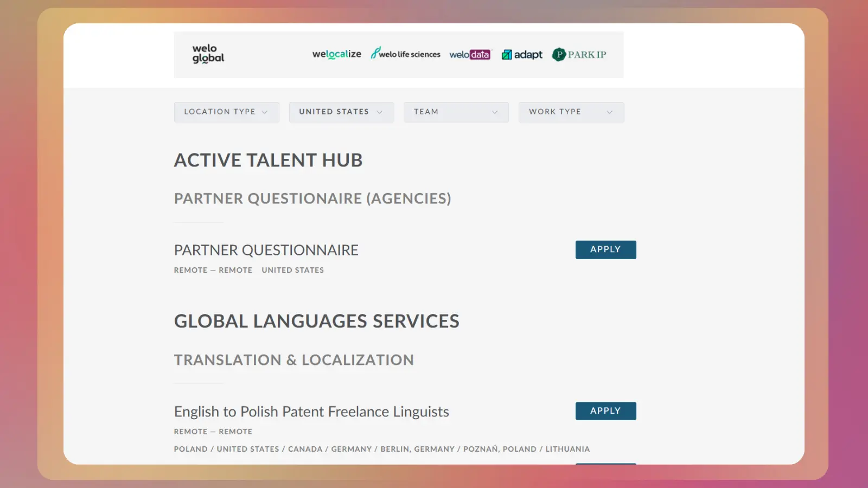Image resolution: width=868 pixels, height=488 pixels.
Task: Expand the Location Type filter dropdown
Action: coord(227,112)
